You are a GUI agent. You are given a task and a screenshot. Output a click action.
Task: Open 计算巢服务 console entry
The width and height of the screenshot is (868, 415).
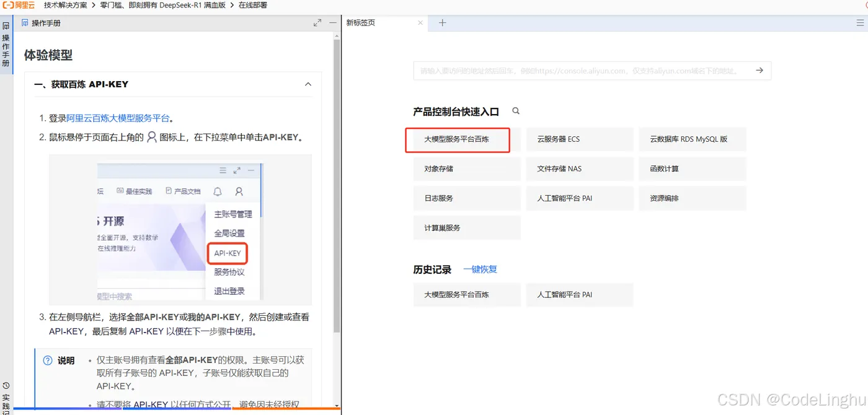[x=467, y=228]
